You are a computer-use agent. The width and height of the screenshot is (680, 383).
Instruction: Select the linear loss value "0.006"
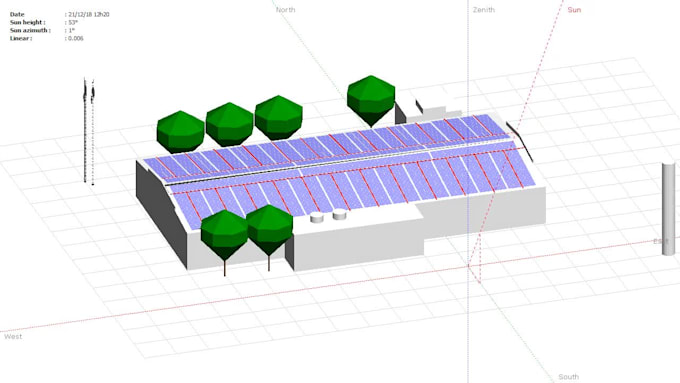(x=76, y=38)
